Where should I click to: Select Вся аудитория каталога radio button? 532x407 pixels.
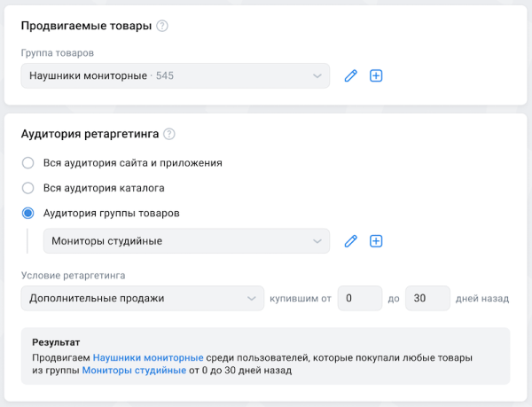click(x=28, y=188)
